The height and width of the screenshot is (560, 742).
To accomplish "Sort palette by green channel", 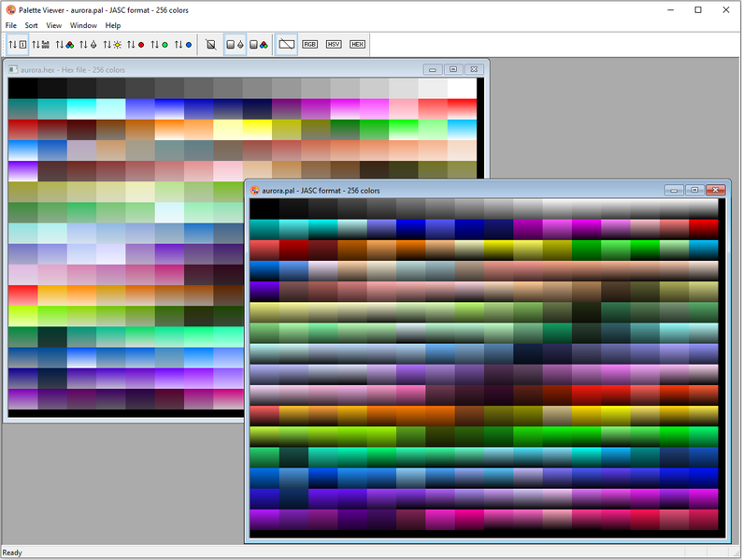I will coord(160,45).
